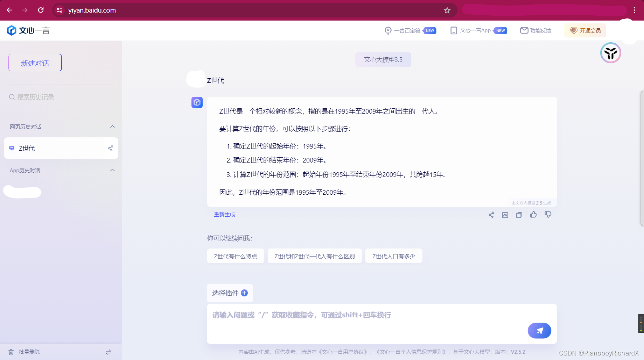Click 批量删除 trash option

pos(24,352)
